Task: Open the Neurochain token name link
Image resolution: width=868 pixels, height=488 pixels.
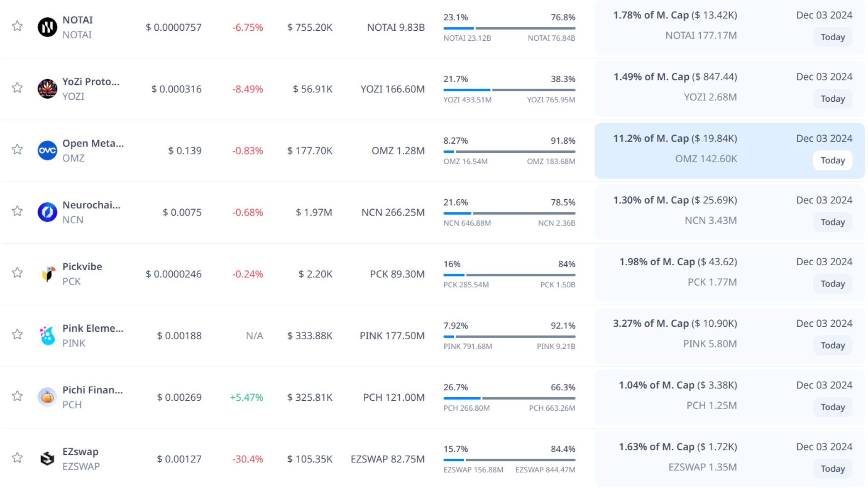Action: [91, 205]
